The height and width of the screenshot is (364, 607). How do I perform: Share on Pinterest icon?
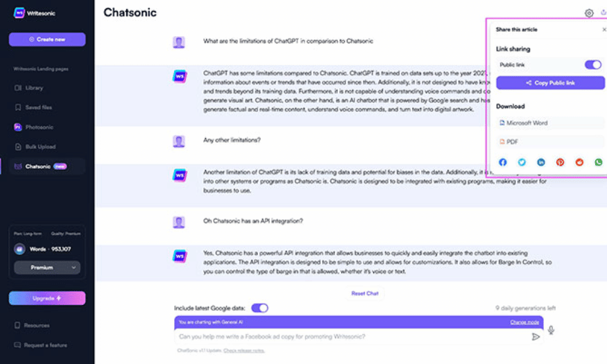point(560,162)
